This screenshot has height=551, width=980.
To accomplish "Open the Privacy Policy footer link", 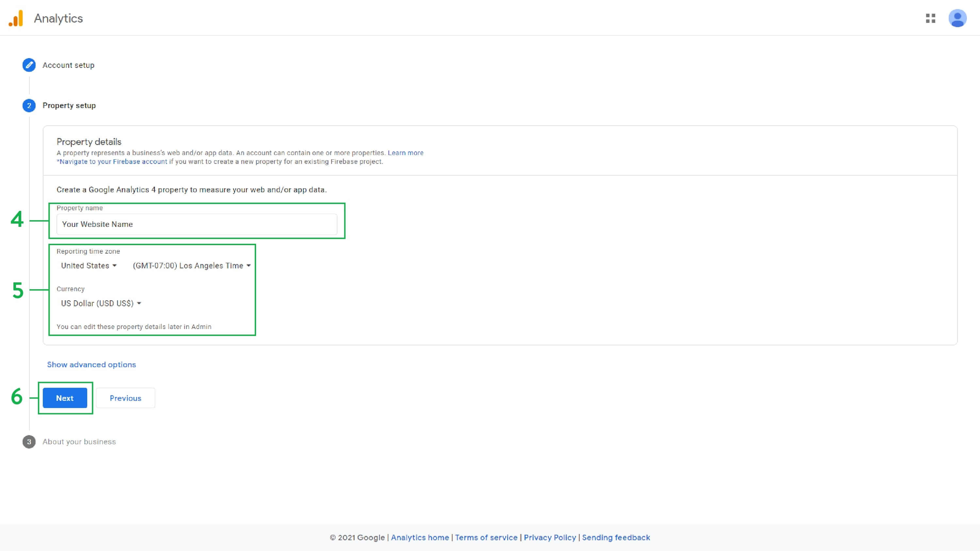I will tap(550, 537).
